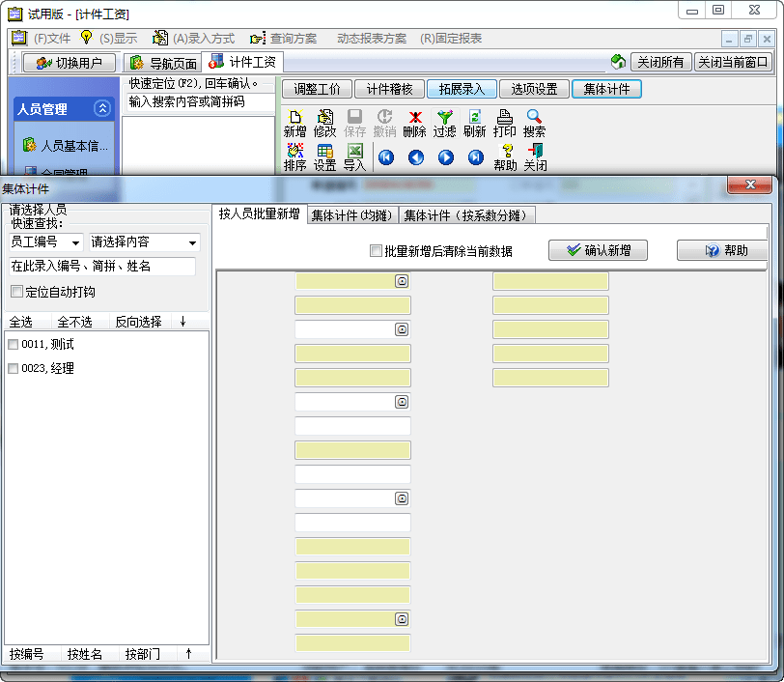Image resolution: width=784 pixels, height=682 pixels.
Task: Check employee 0011, 测试
Action: click(x=14, y=344)
